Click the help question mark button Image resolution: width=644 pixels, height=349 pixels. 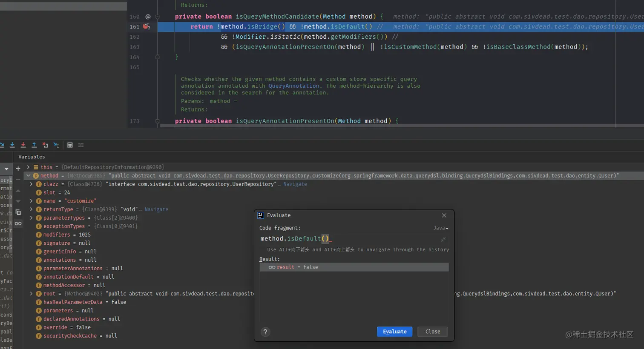[x=265, y=332]
